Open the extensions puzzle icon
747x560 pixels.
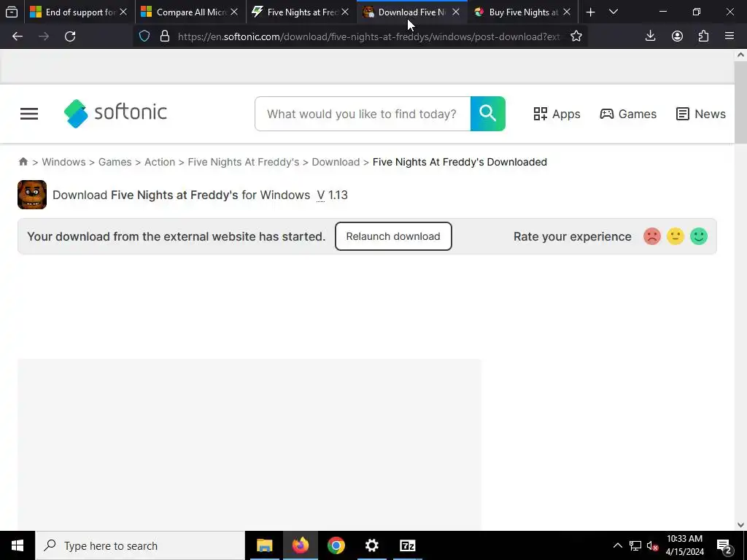[703, 36]
